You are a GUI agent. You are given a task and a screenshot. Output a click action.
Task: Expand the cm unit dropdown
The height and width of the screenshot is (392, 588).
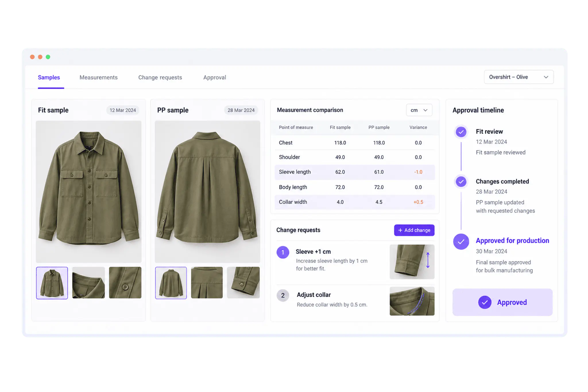(419, 110)
